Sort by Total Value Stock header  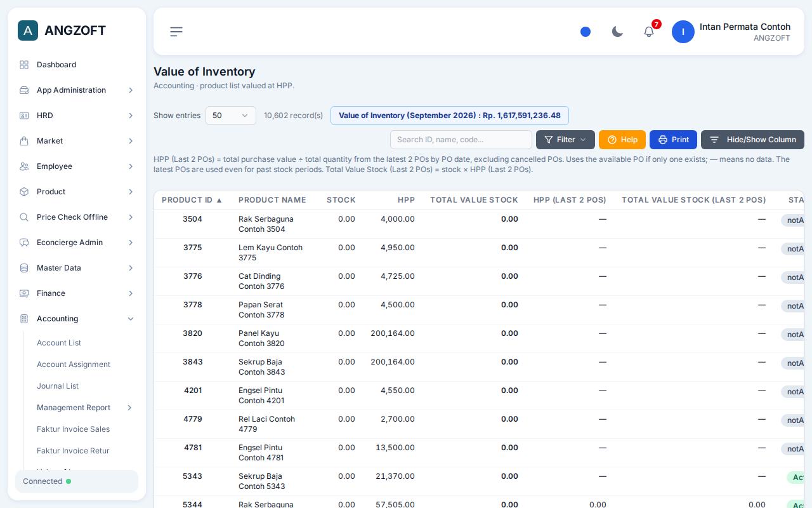click(474, 200)
